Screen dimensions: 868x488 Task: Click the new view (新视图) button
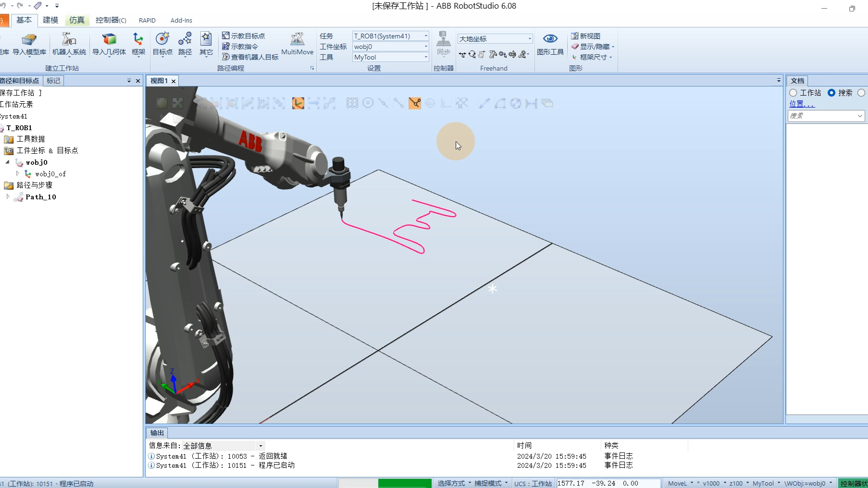point(586,36)
